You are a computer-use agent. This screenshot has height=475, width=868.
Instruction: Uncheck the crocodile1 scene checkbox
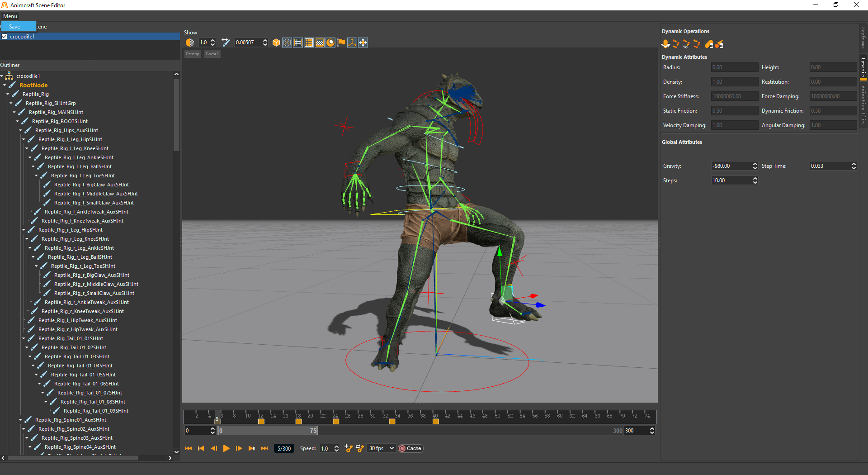(x=5, y=37)
